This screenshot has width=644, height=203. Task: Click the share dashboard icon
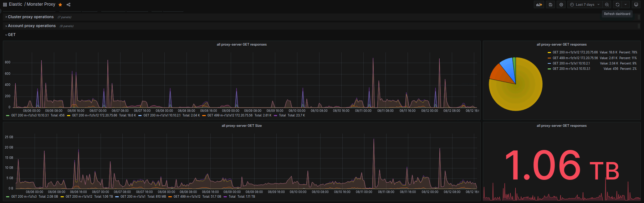pos(68,5)
